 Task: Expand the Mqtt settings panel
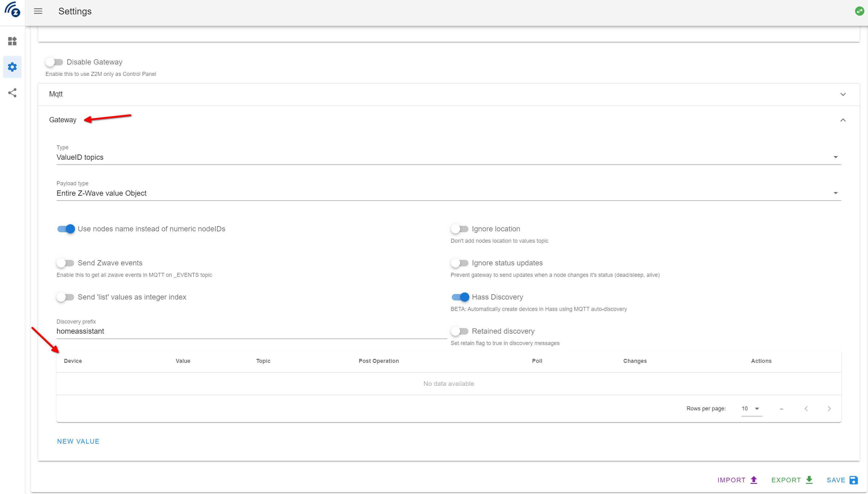point(448,94)
